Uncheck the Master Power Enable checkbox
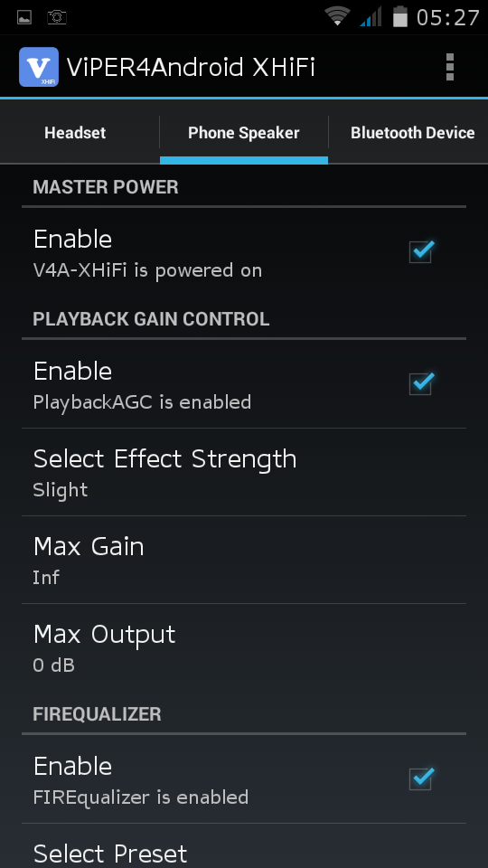488x868 pixels. pos(421,252)
